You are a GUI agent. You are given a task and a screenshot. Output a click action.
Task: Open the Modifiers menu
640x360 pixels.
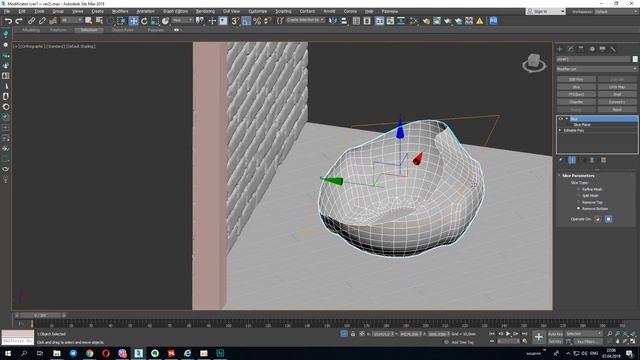click(x=120, y=11)
